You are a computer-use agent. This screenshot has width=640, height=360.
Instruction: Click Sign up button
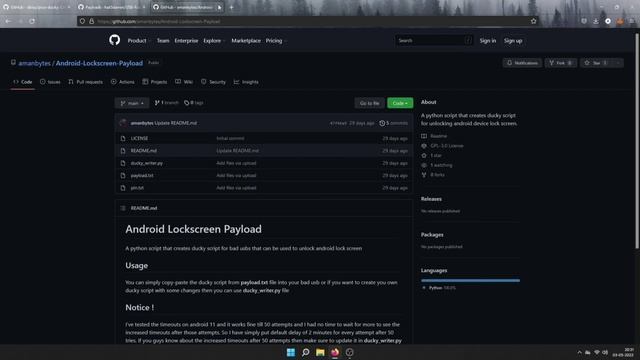tap(513, 41)
